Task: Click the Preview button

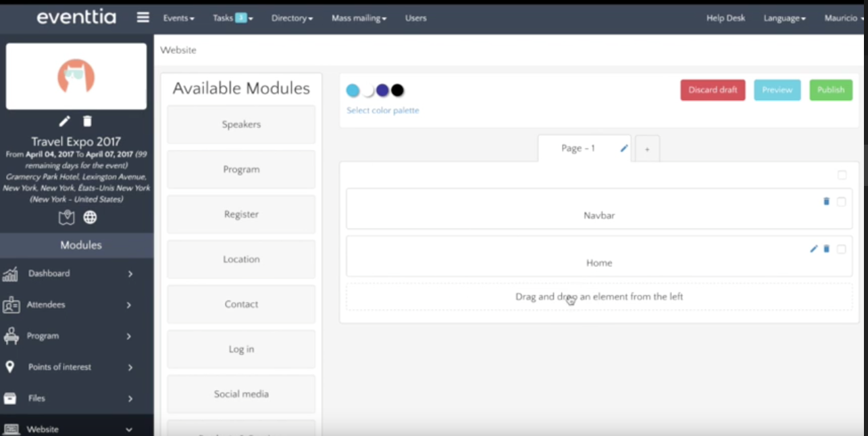Action: coord(777,90)
